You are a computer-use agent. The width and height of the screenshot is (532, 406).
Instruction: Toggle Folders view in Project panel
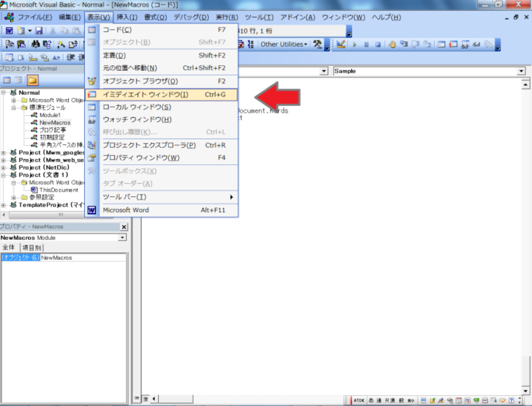click(x=33, y=80)
